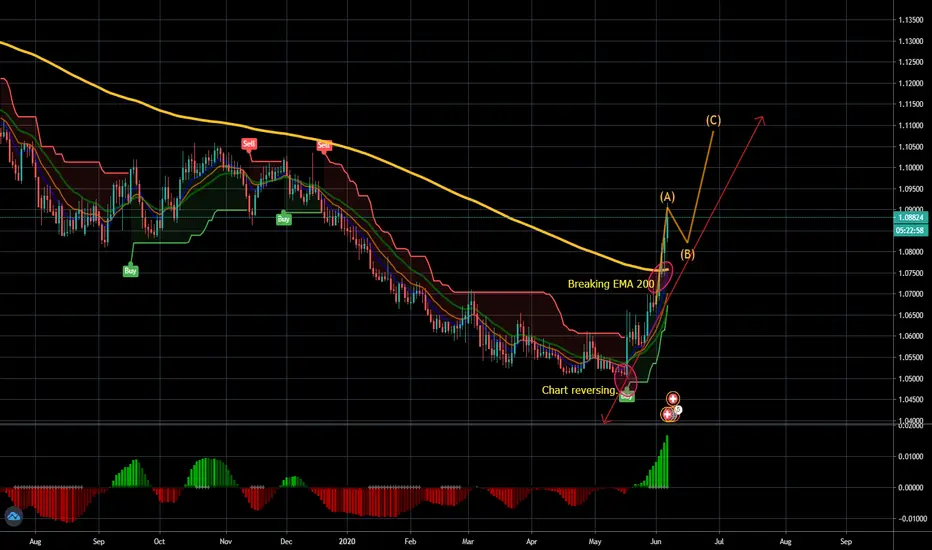
Task: Click the 1.11000 price axis label
Action: click(x=911, y=125)
